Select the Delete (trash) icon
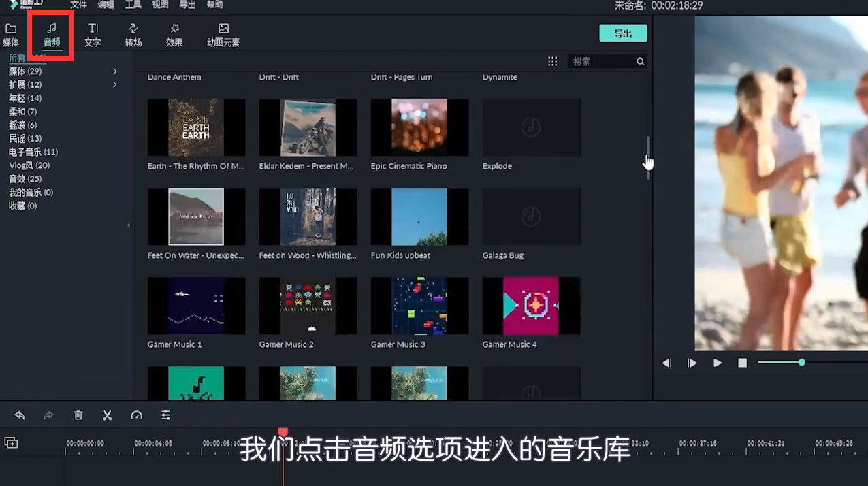Screen dimensions: 868x486 click(x=78, y=415)
